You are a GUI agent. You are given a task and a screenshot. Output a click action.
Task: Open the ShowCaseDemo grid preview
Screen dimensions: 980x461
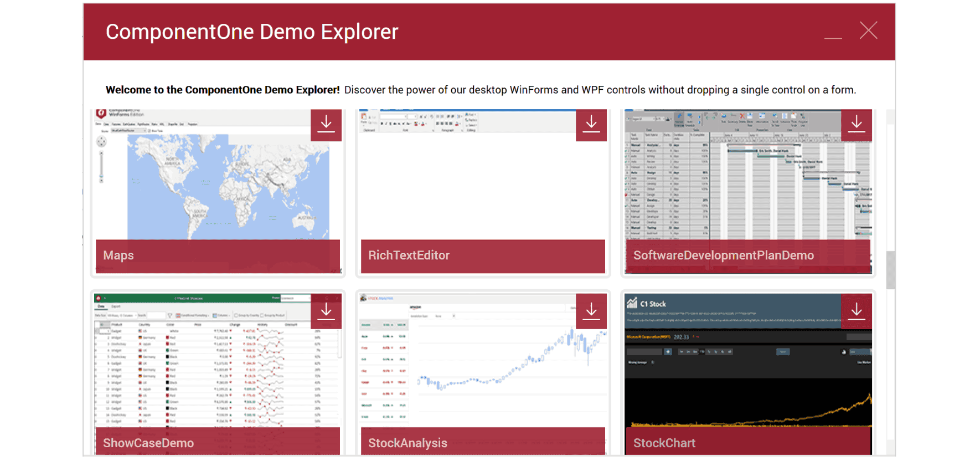(217, 371)
